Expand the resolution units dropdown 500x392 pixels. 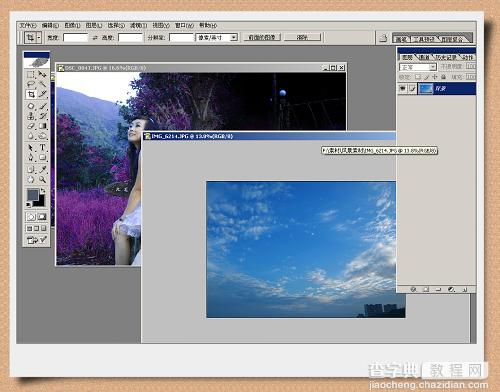click(216, 37)
